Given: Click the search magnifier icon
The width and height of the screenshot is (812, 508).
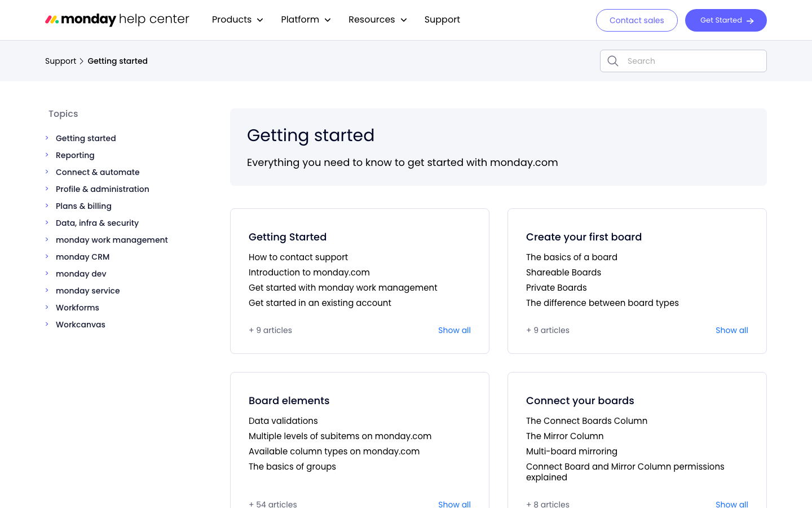Looking at the screenshot, I should [613, 61].
